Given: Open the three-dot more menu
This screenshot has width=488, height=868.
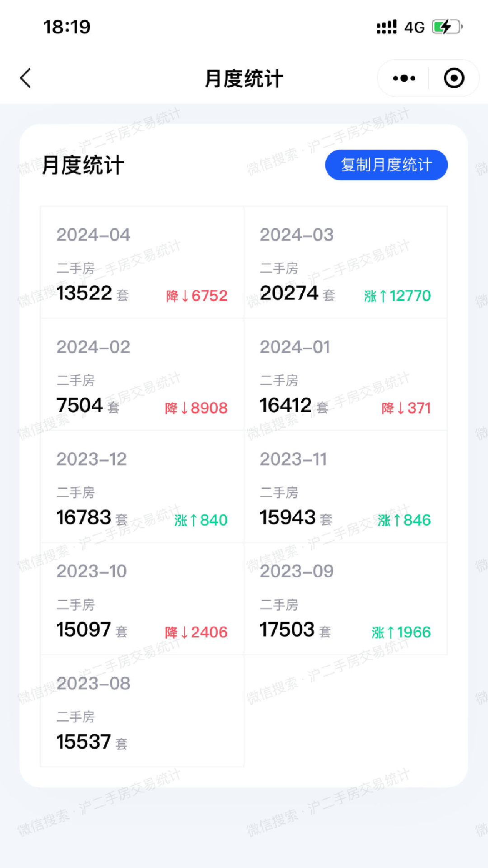Looking at the screenshot, I should click(404, 78).
